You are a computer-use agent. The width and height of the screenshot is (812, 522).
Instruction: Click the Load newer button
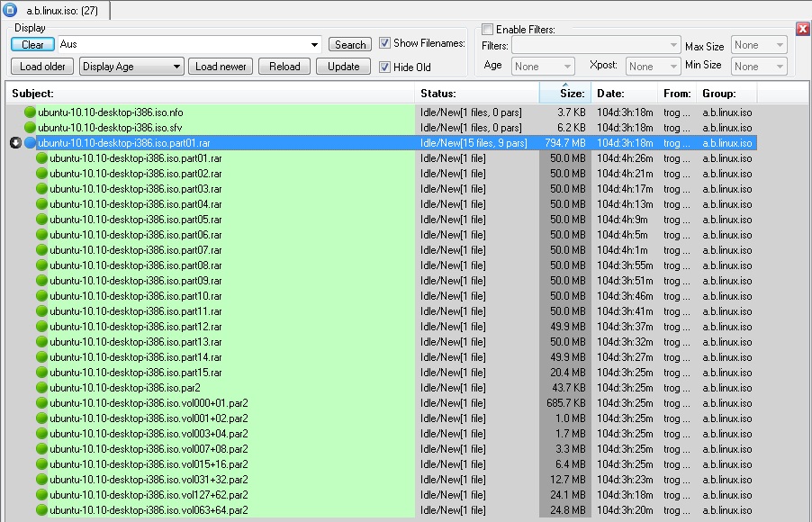221,67
